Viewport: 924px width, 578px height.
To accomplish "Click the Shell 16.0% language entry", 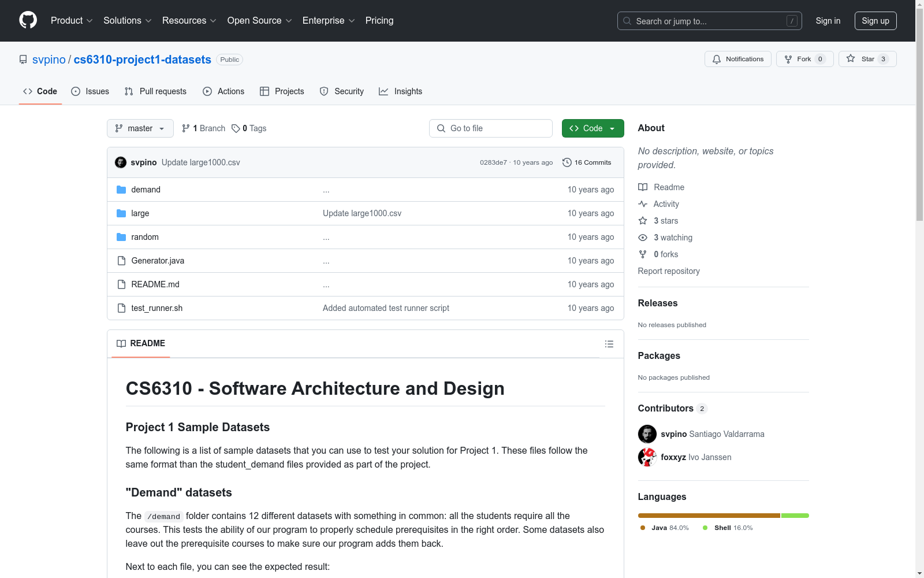I will pos(728,528).
